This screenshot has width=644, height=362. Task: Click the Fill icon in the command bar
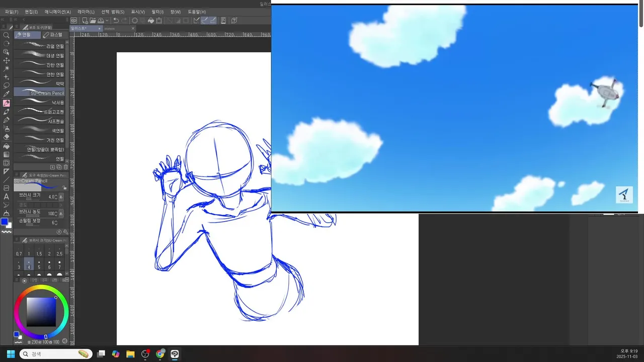[150, 21]
